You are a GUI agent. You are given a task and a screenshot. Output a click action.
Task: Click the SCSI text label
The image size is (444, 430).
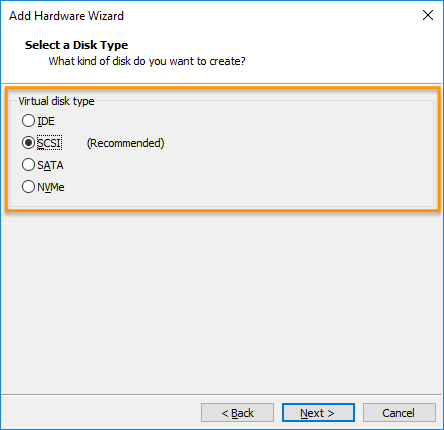click(49, 143)
